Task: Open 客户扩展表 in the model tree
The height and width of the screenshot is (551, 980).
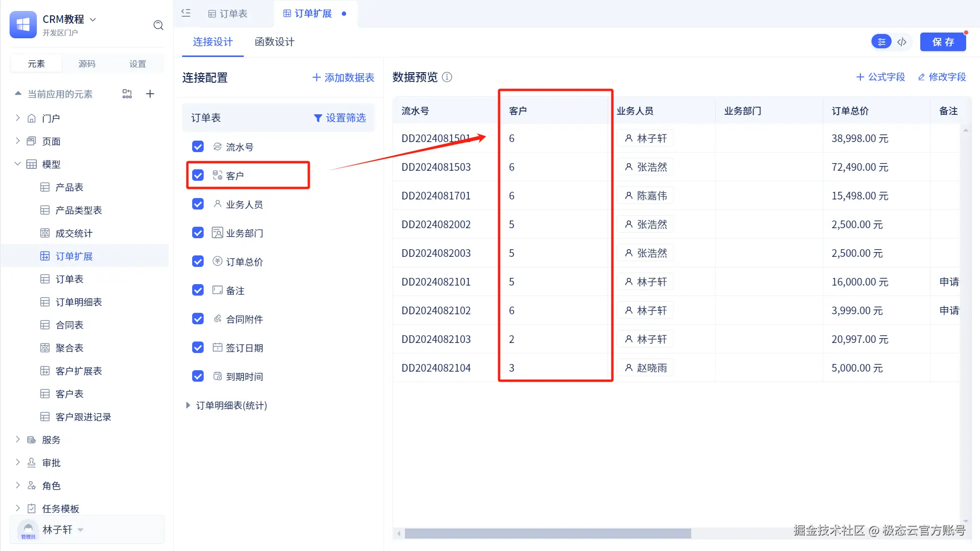Action: [78, 371]
